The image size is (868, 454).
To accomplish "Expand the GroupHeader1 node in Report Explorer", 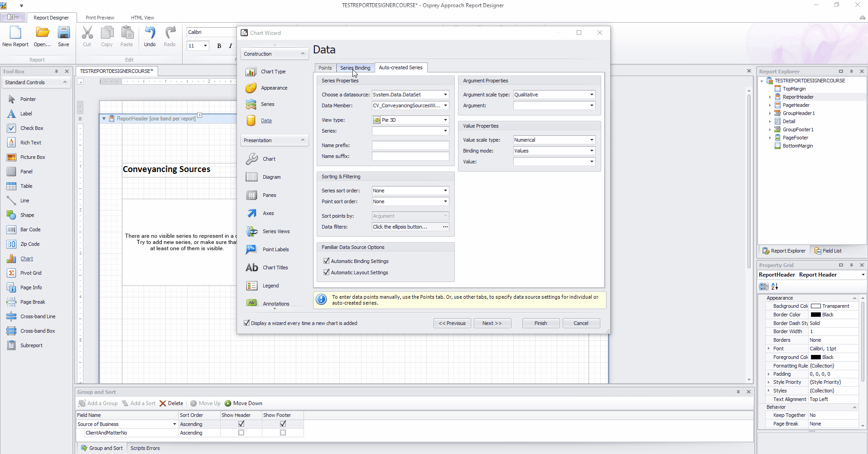I will pyautogui.click(x=770, y=113).
